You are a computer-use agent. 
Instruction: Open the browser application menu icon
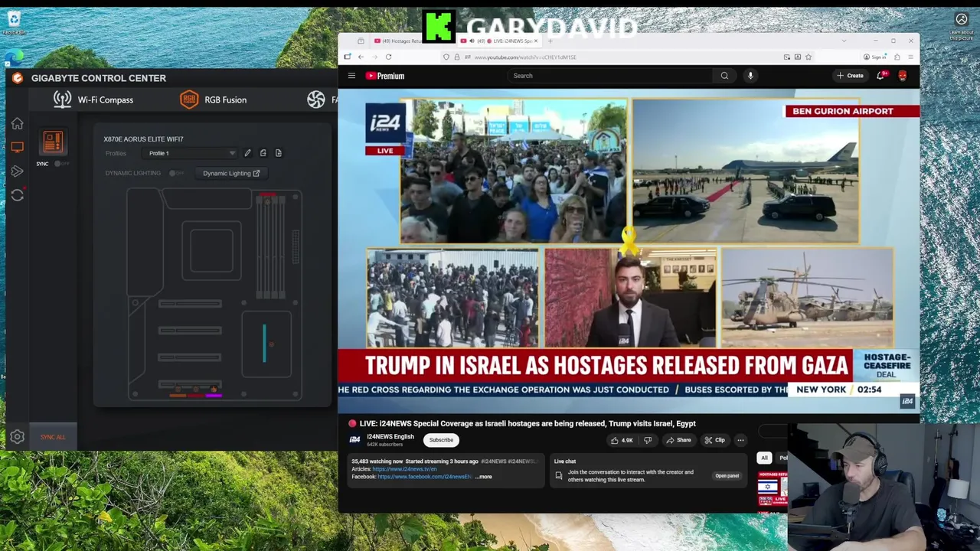click(910, 57)
